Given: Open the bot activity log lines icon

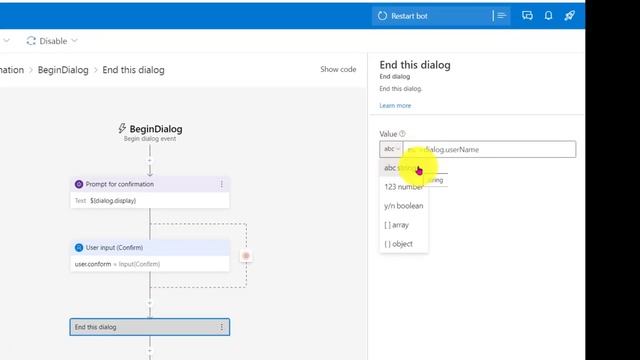Looking at the screenshot, I should tap(501, 16).
